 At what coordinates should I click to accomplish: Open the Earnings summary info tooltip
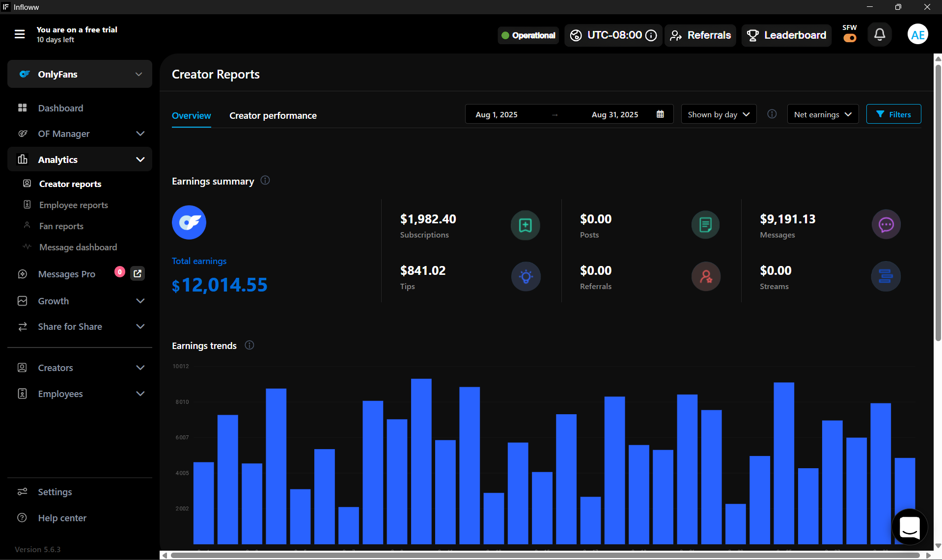pyautogui.click(x=265, y=181)
